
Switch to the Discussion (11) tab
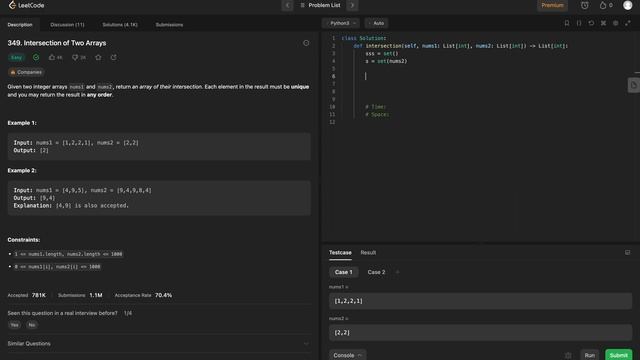pos(67,24)
